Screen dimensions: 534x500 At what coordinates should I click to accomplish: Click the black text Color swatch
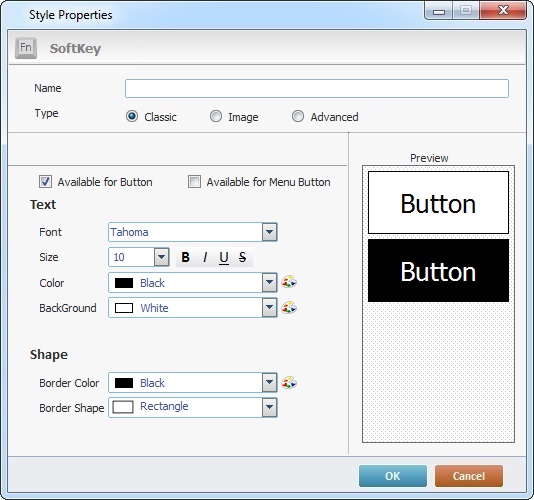124,283
